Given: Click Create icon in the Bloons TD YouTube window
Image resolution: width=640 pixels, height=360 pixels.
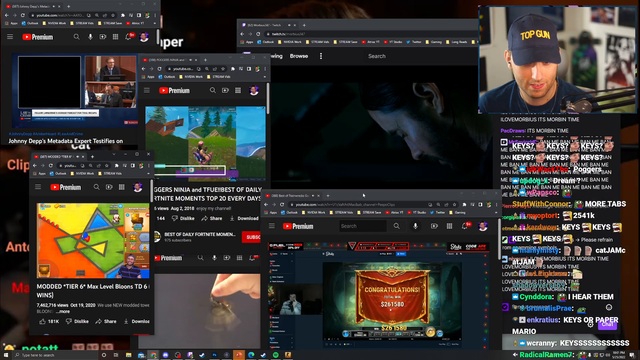Looking at the screenshot, I should click(x=109, y=187).
